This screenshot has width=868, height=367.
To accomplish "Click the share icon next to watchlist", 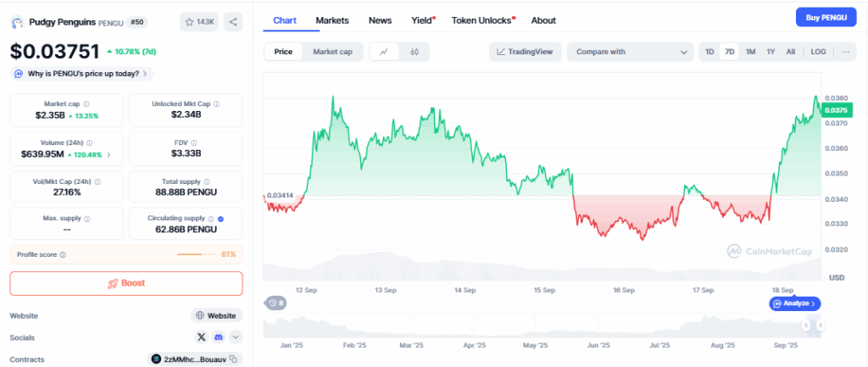I will [x=233, y=22].
